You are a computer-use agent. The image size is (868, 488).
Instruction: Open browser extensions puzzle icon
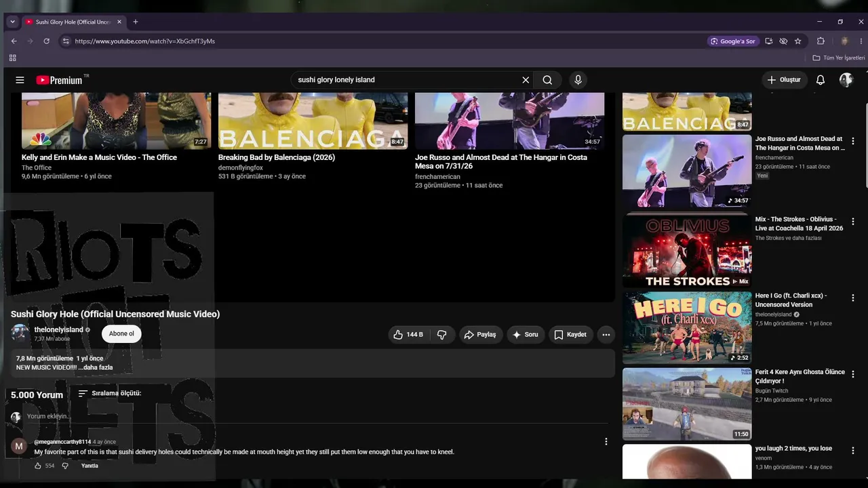coord(821,41)
